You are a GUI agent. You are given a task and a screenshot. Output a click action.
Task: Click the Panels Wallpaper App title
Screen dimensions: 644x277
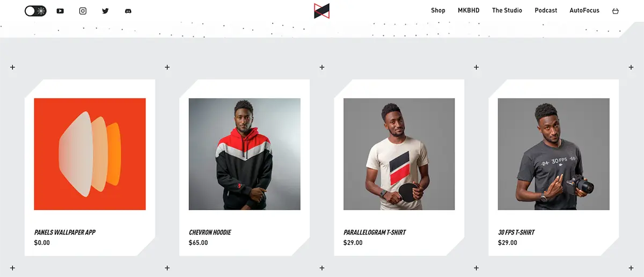pyautogui.click(x=65, y=232)
